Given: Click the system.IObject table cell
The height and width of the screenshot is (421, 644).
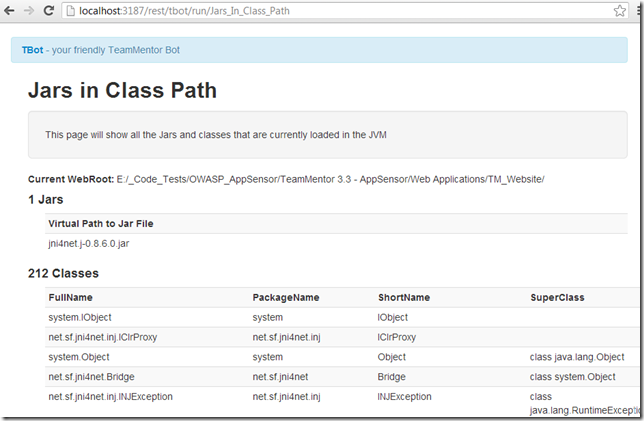Looking at the screenshot, I should tap(80, 317).
